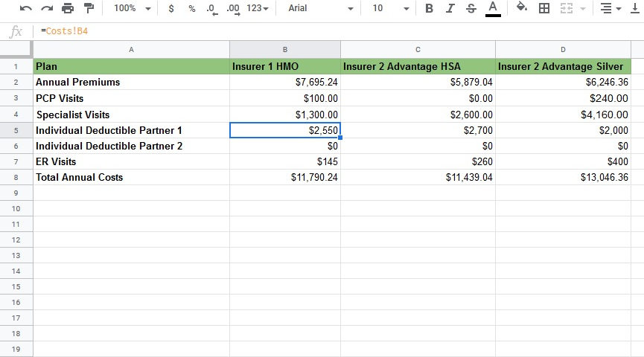Format as currency with dollar icon

click(171, 8)
